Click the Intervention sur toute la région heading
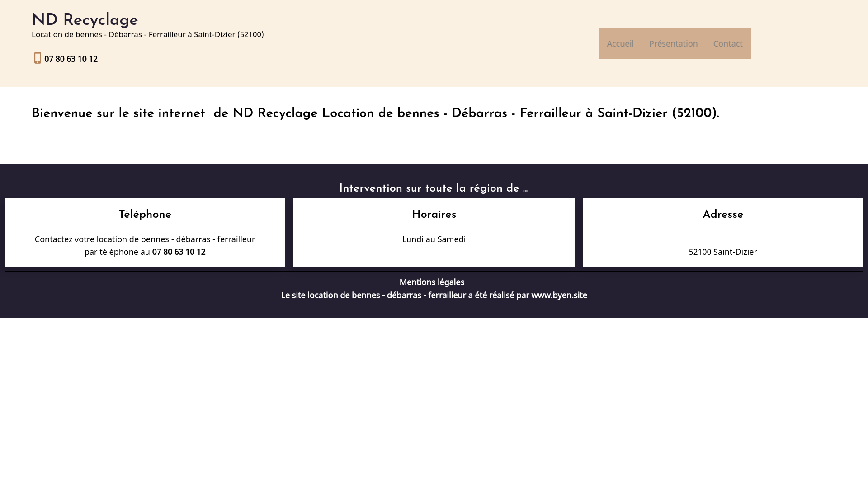Screen dimensions: 868x488 point(434,188)
